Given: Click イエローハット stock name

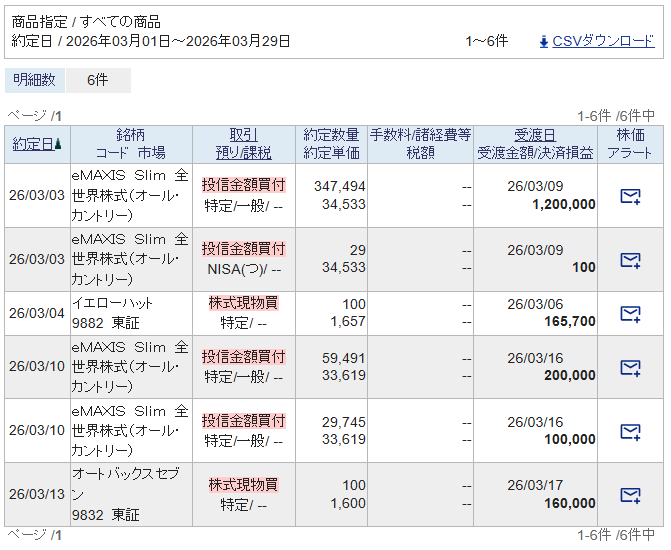Looking at the screenshot, I should 113,302.
